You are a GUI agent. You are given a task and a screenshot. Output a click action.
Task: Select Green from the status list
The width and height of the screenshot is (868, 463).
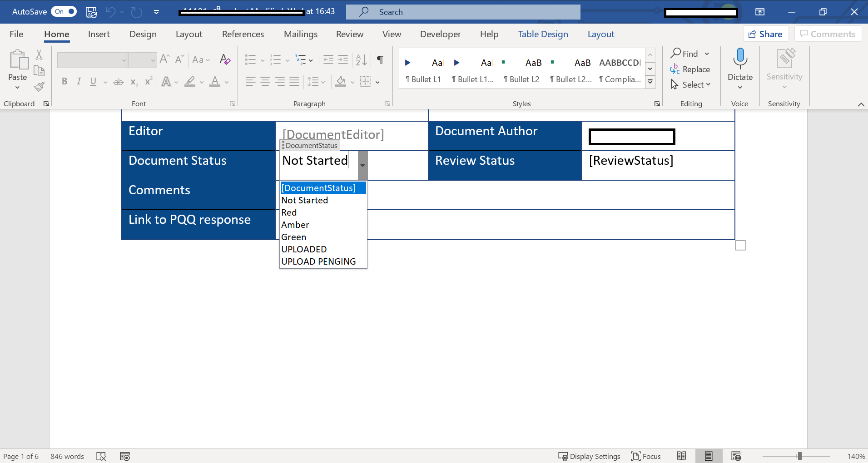pyautogui.click(x=293, y=236)
